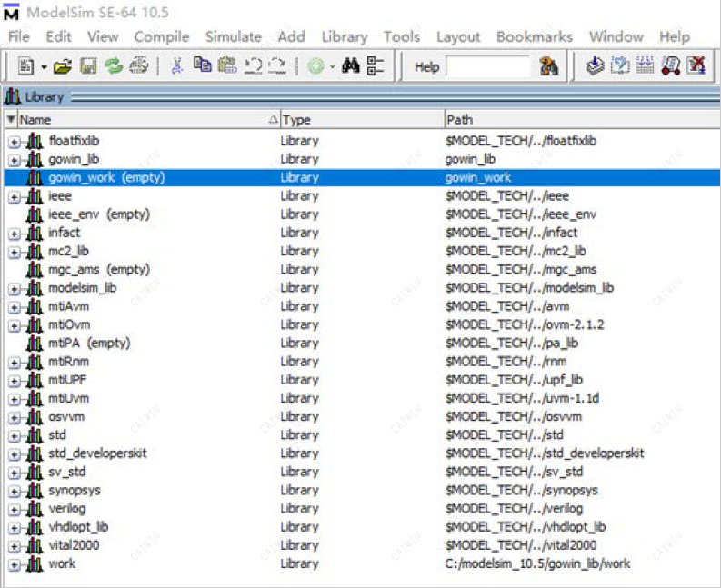This screenshot has height=588, width=721.
Task: Open the View menu
Action: (x=103, y=36)
